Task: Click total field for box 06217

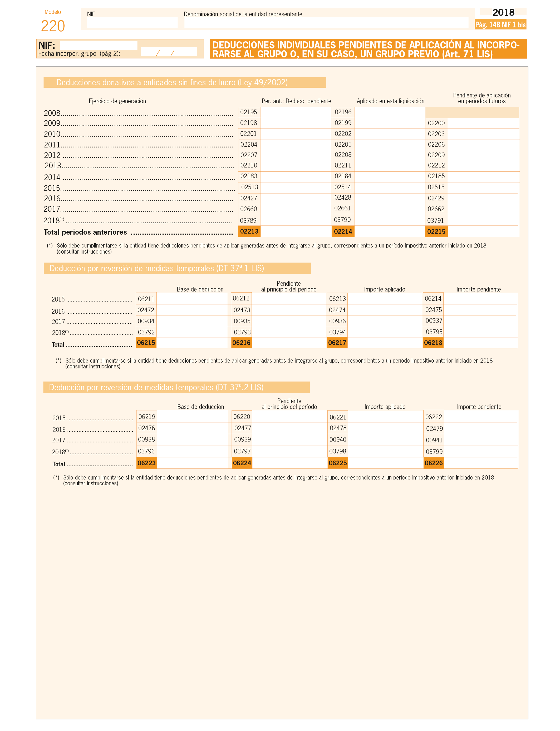Action: coord(385,343)
